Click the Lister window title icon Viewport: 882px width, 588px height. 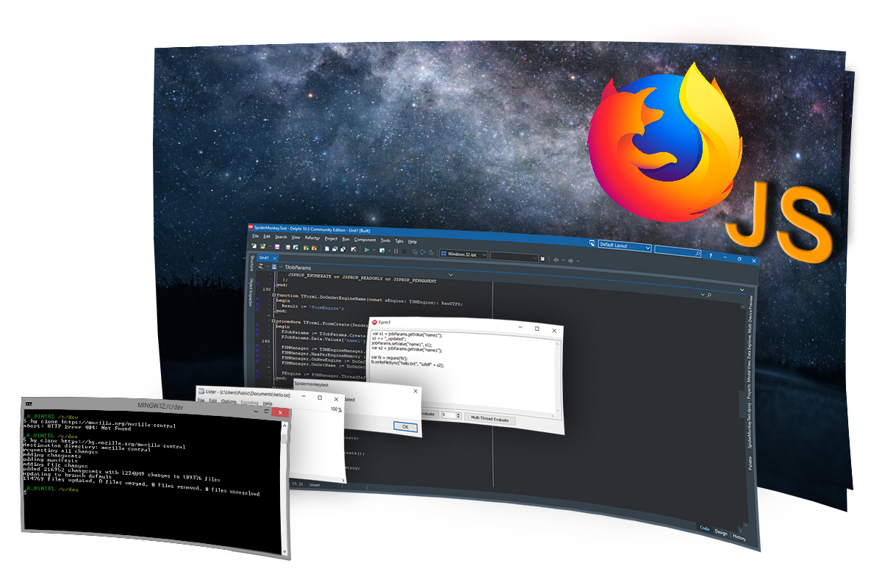(x=201, y=392)
